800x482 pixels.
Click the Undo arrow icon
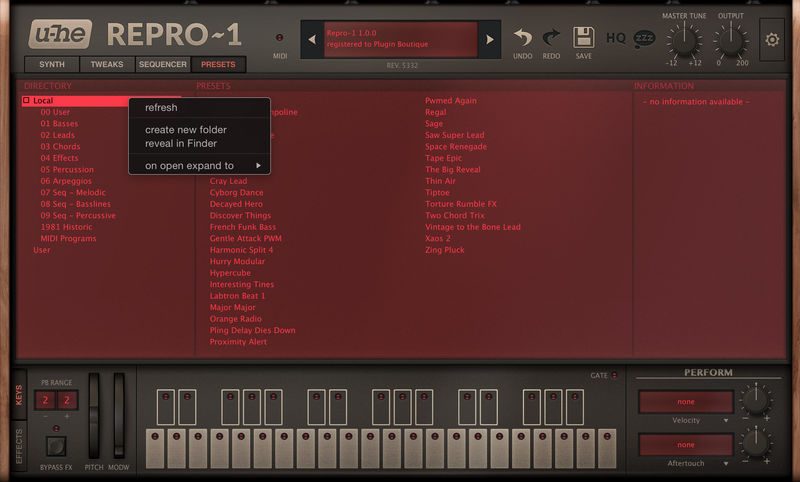click(522, 38)
